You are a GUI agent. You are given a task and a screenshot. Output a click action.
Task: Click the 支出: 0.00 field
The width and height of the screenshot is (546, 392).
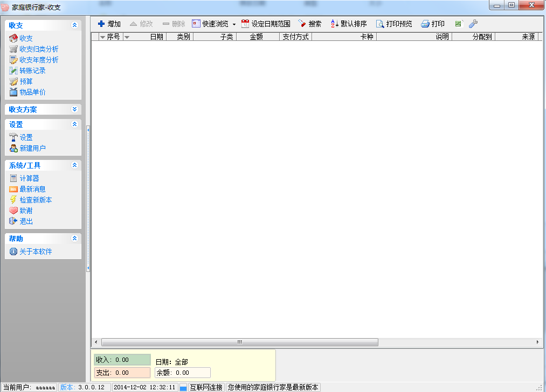pos(122,373)
